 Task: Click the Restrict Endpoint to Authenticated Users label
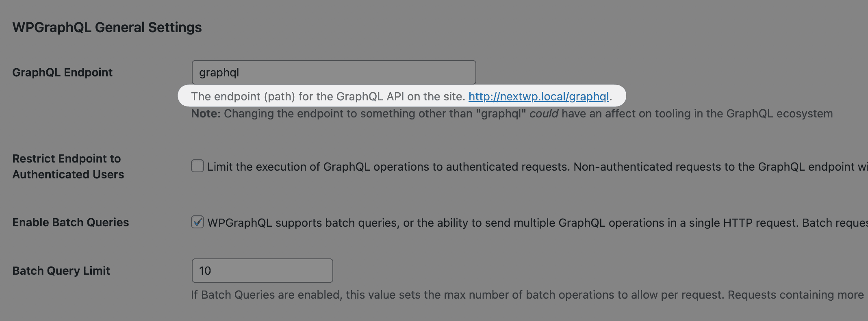[x=68, y=166]
